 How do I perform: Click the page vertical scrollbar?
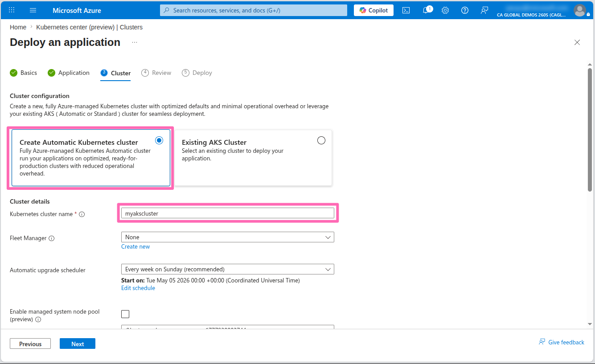pos(590,130)
